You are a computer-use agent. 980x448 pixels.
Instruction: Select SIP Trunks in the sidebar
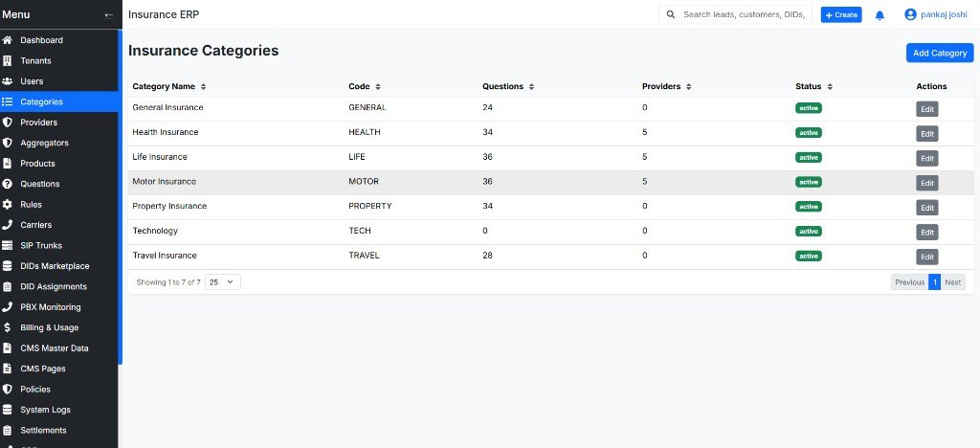58,246
